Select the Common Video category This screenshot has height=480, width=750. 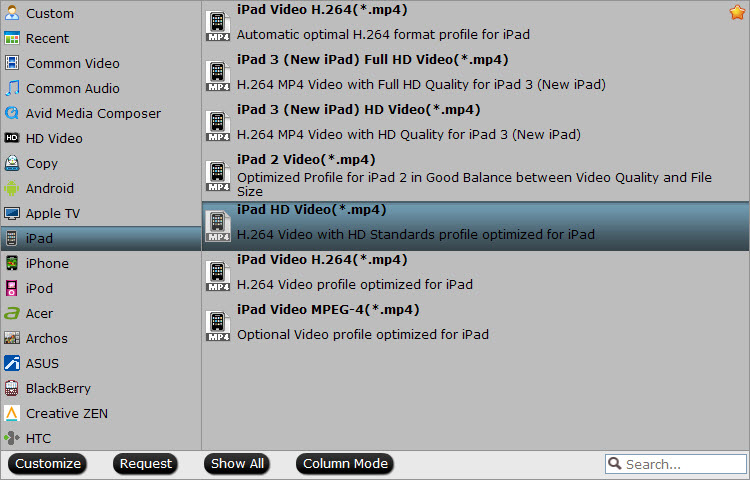point(101,63)
